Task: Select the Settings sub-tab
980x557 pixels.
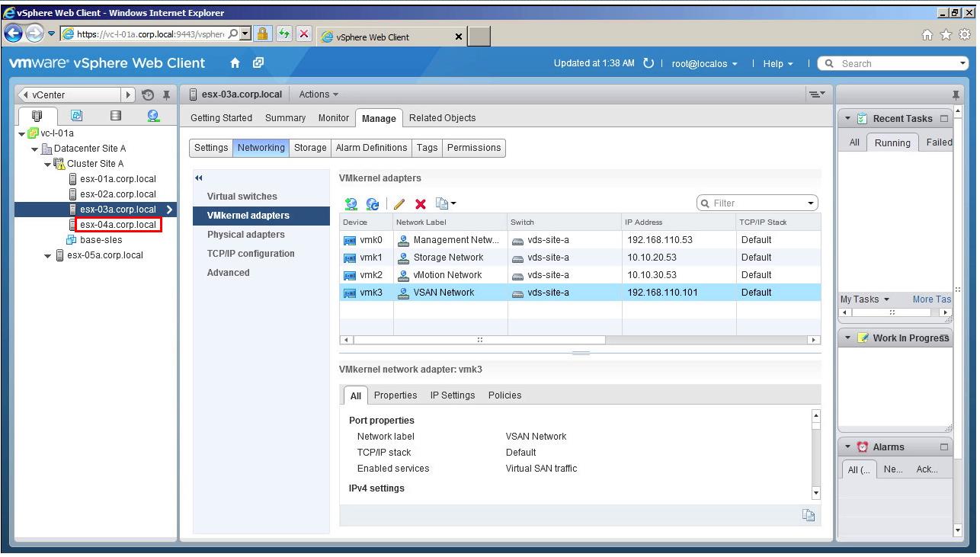Action: pyautogui.click(x=211, y=148)
